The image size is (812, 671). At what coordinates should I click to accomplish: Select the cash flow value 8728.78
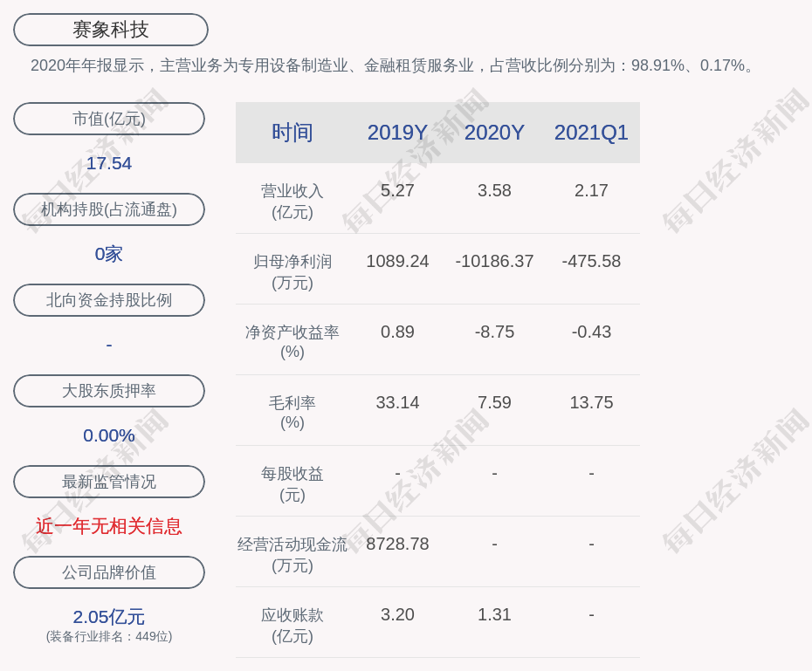pyautogui.click(x=398, y=544)
